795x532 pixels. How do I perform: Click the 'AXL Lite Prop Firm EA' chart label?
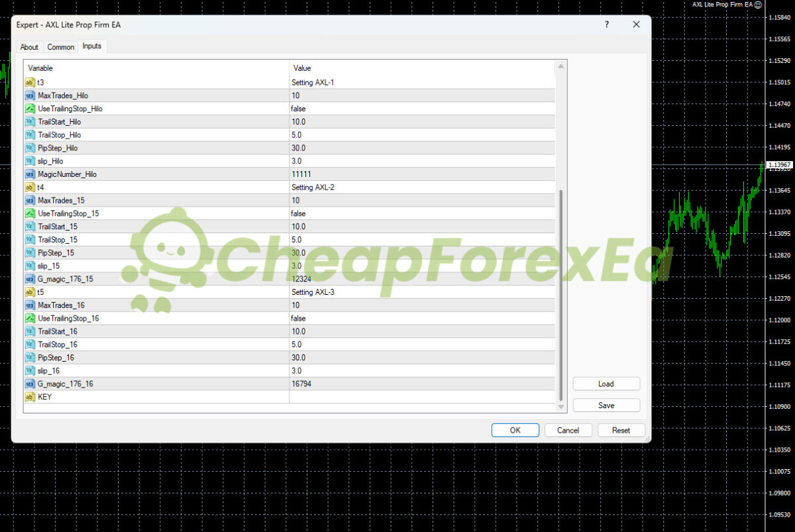pos(722,5)
